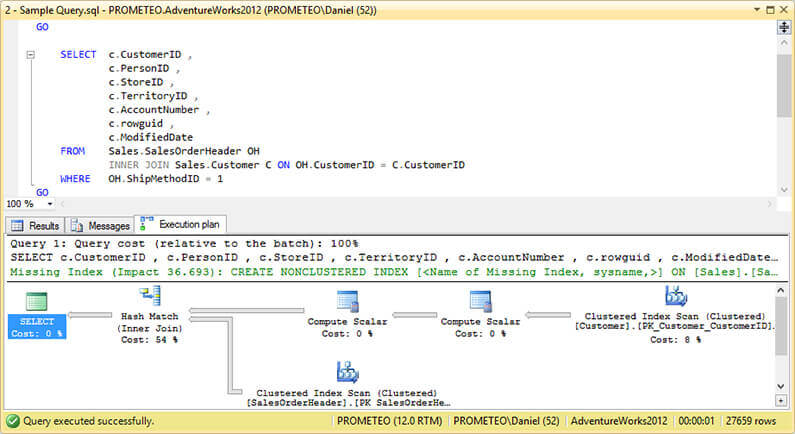The width and height of the screenshot is (795, 434).
Task: Select the Hash Match operator icon
Action: (152, 295)
